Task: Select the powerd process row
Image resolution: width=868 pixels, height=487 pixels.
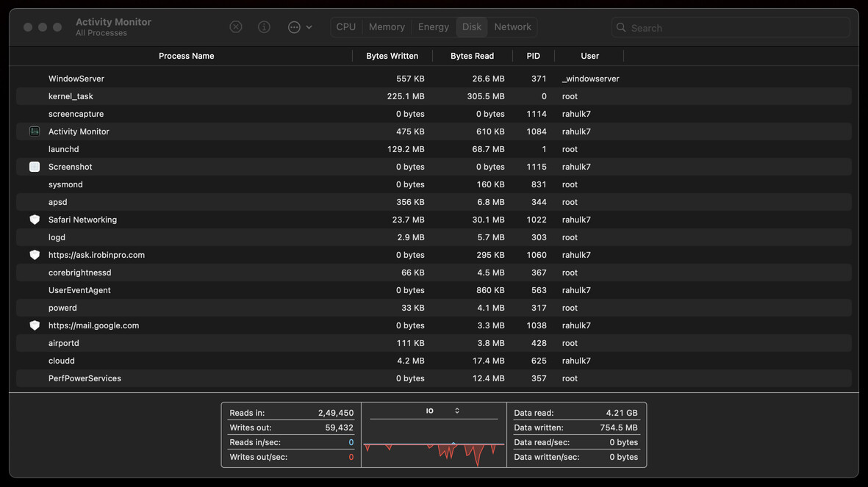Action: click(434, 308)
